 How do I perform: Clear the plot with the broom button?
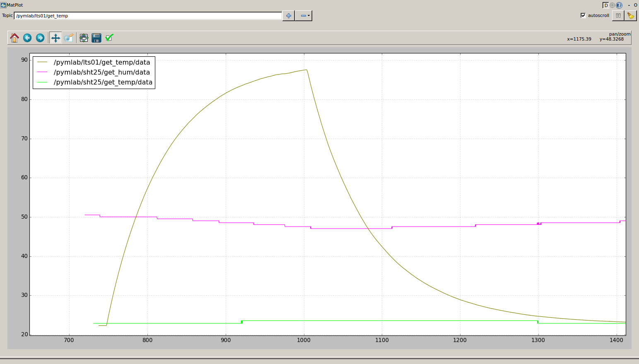pyautogui.click(x=630, y=16)
